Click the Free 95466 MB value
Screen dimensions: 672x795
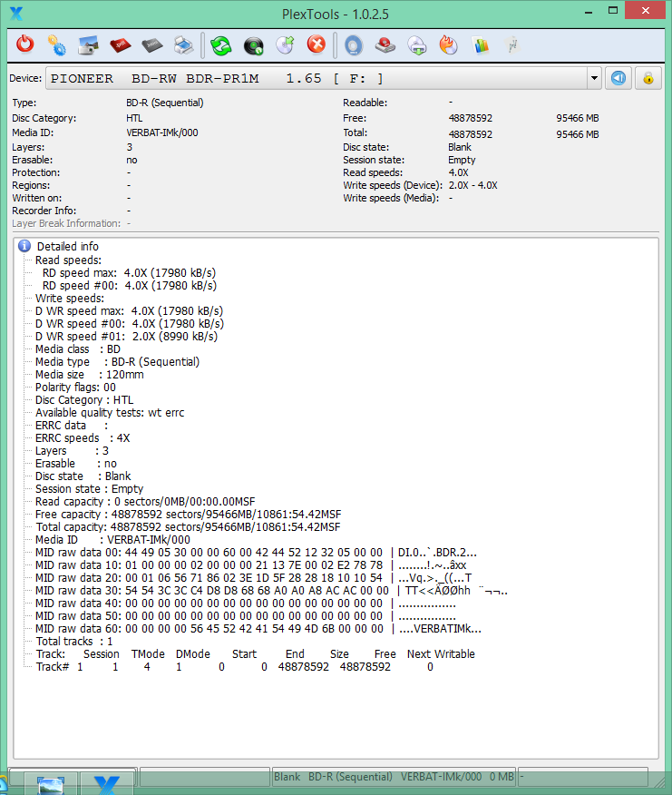coord(577,118)
